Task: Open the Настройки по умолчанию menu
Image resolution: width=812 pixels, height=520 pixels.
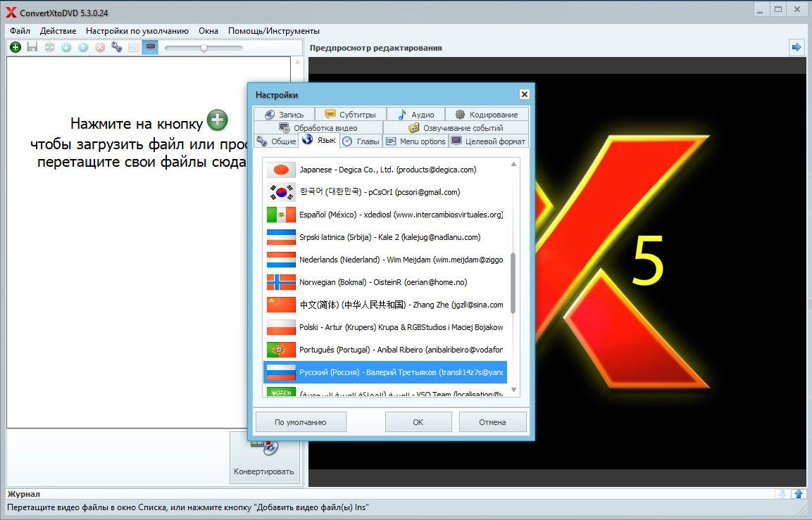Action: (137, 31)
